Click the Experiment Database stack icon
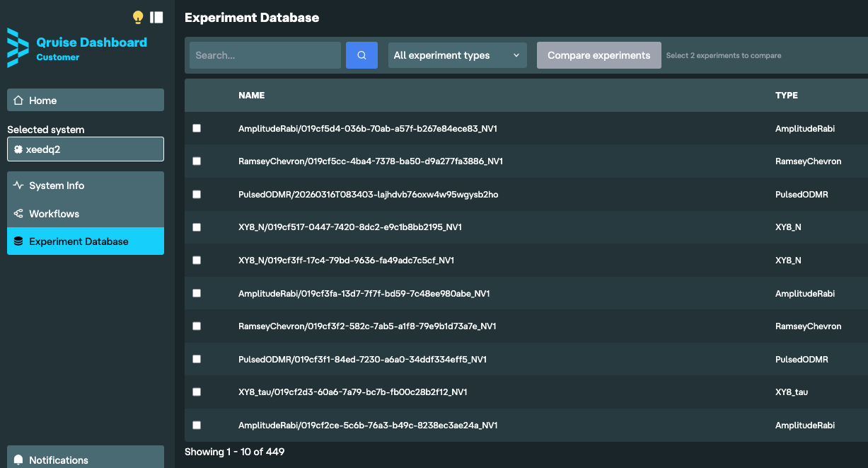The width and height of the screenshot is (868, 468). [x=18, y=241]
